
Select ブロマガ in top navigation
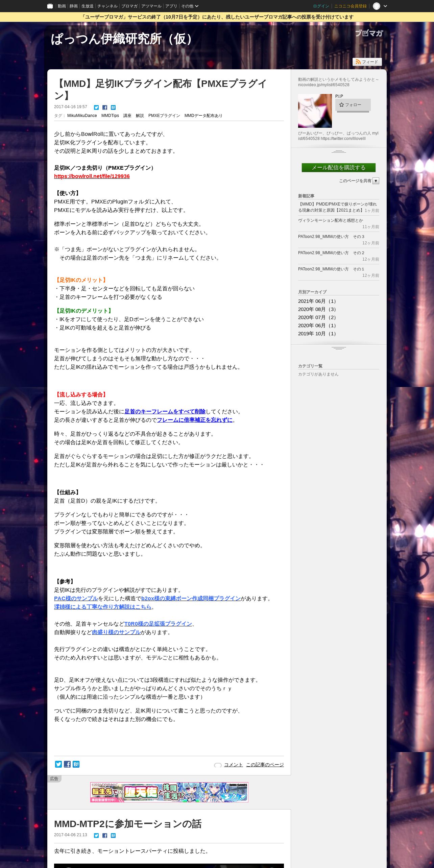pyautogui.click(x=129, y=6)
